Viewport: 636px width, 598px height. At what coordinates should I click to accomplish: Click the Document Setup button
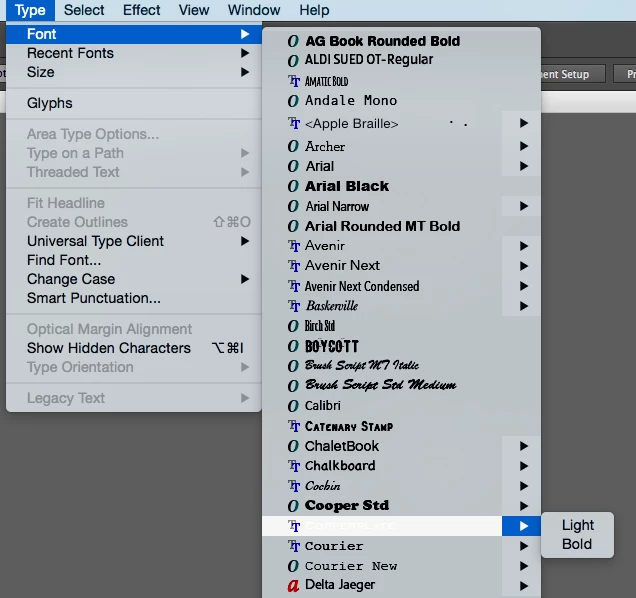[573, 74]
